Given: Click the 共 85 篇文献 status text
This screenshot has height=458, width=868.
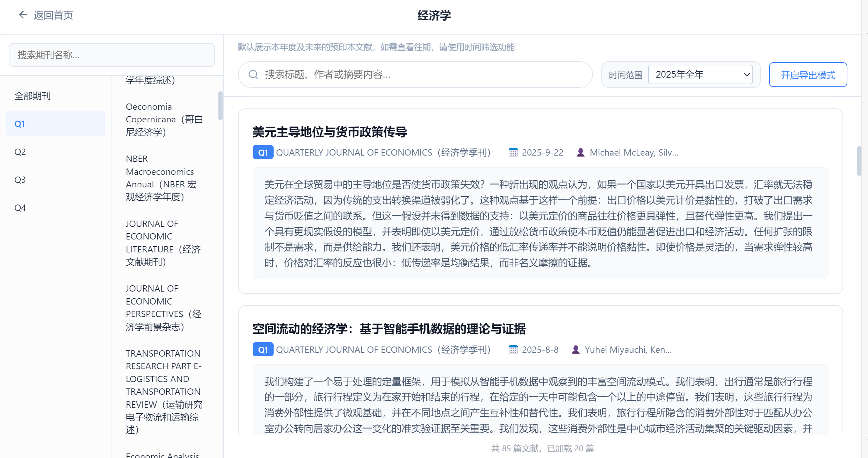Looking at the screenshot, I should pyautogui.click(x=542, y=448).
